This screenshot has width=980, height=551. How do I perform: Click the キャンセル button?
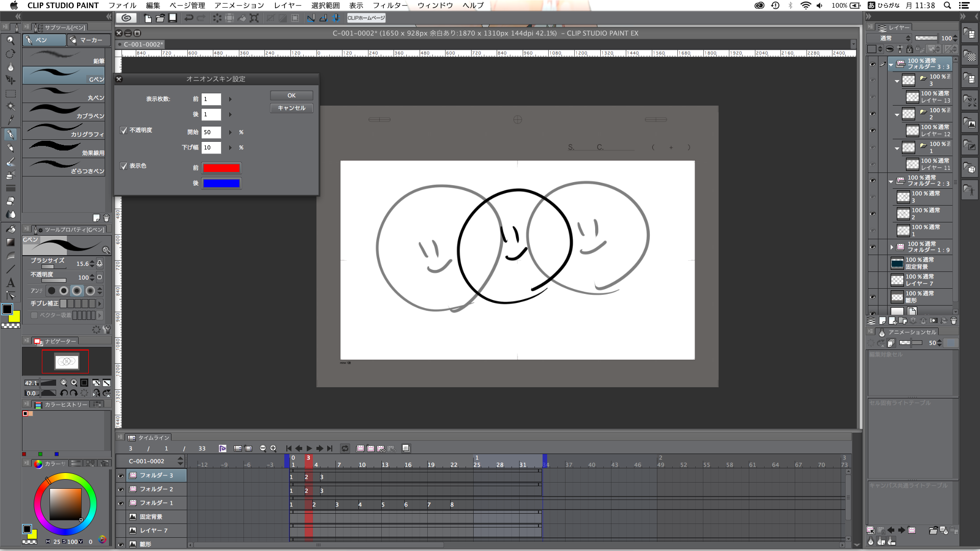[291, 108]
